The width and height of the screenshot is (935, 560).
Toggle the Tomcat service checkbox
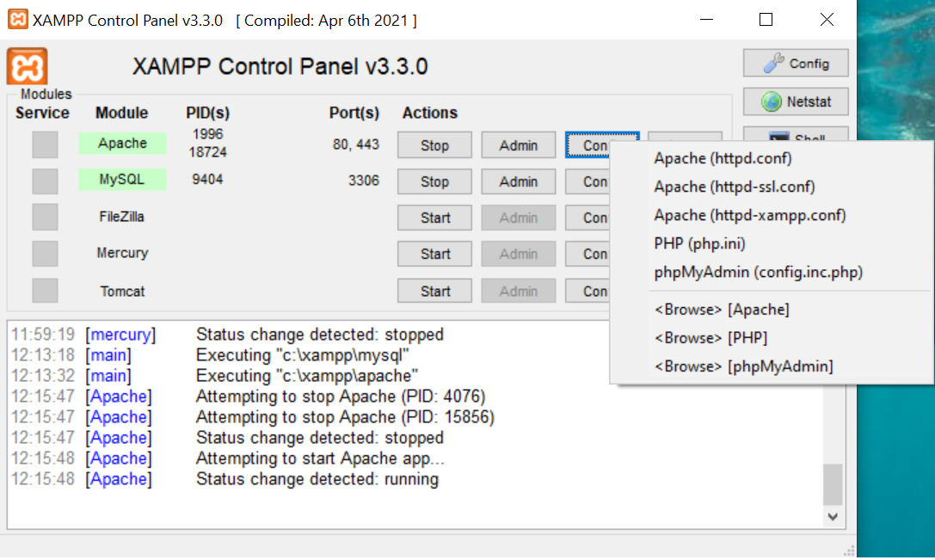pos(45,291)
